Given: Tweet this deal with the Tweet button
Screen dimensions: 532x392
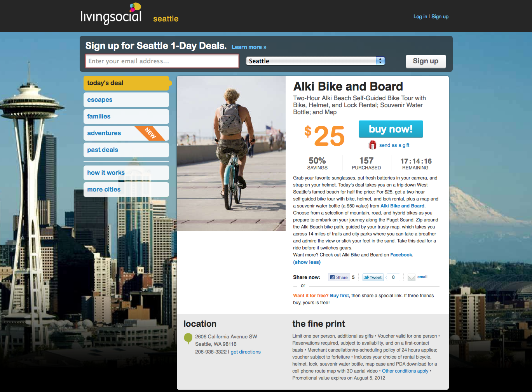Looking at the screenshot, I should [x=373, y=277].
